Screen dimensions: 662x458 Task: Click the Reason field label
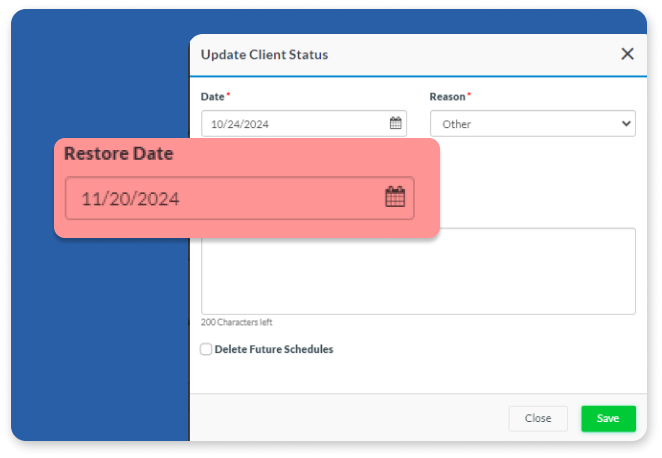(x=447, y=97)
